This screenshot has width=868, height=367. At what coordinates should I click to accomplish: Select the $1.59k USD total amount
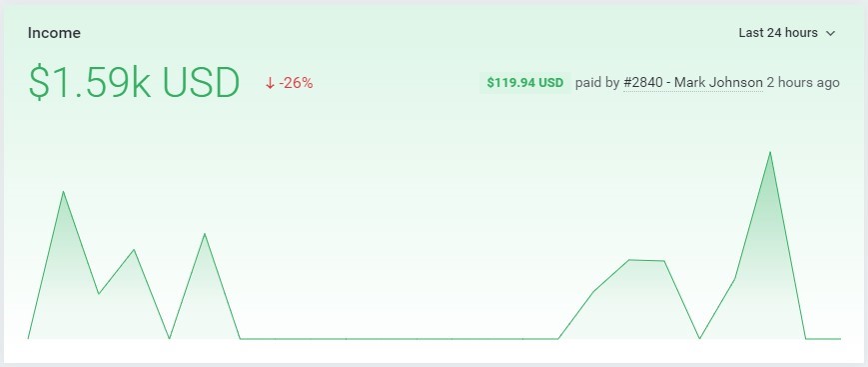pos(134,83)
